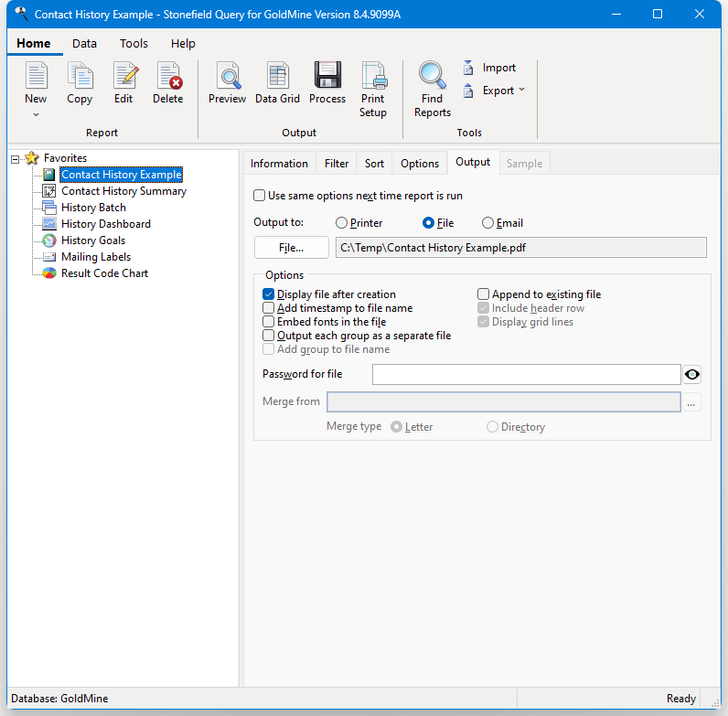Click the Contact History Example report icon
Image resolution: width=728 pixels, height=716 pixels.
[48, 175]
